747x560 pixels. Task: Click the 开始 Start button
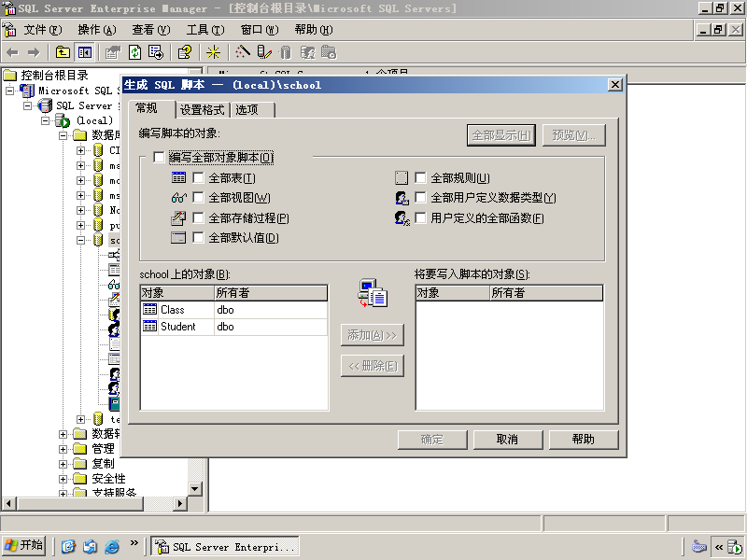24,546
